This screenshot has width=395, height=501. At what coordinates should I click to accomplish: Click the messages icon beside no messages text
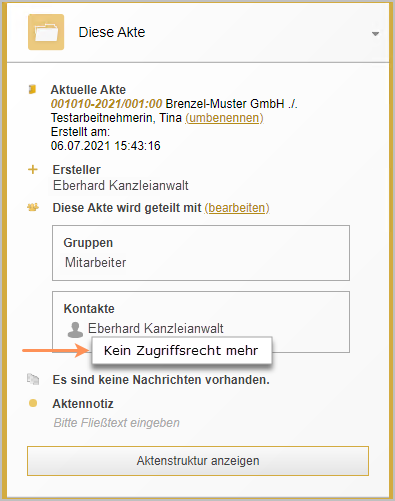point(33,379)
